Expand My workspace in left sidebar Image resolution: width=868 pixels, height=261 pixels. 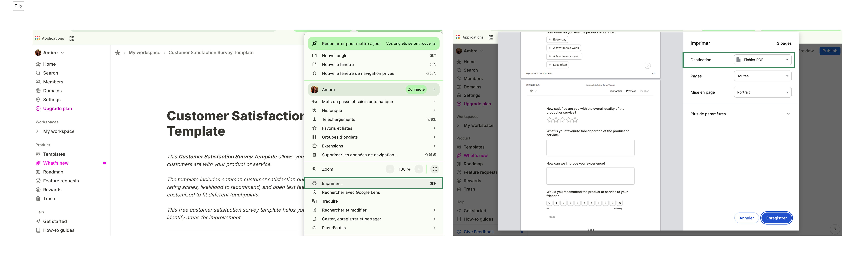point(37,131)
